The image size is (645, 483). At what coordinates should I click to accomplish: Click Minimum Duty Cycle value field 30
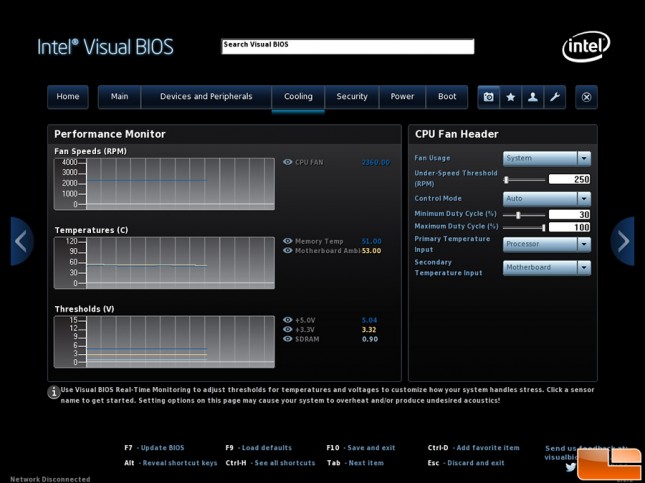(x=569, y=214)
